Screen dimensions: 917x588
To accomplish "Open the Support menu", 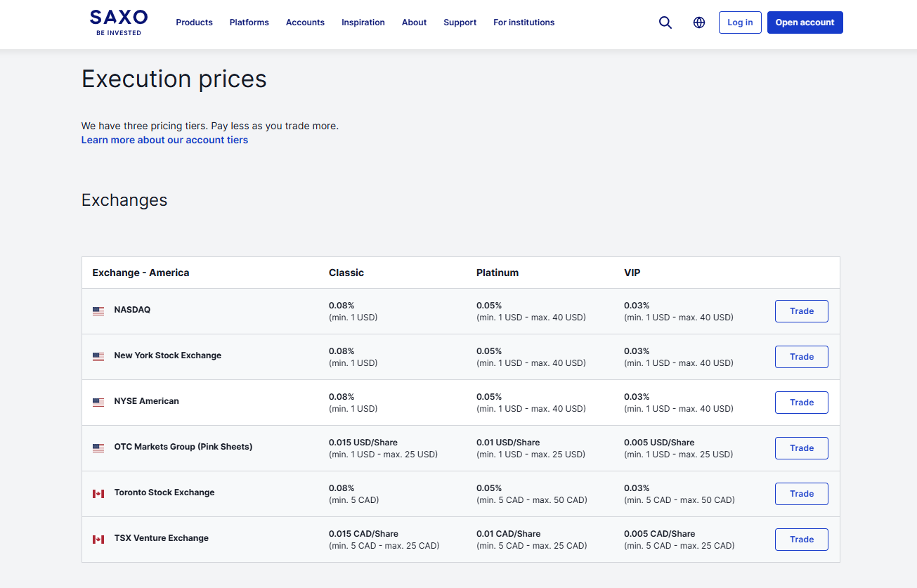I will (x=460, y=22).
